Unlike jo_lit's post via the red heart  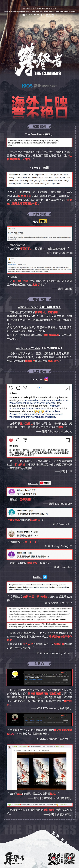click(11, 440)
